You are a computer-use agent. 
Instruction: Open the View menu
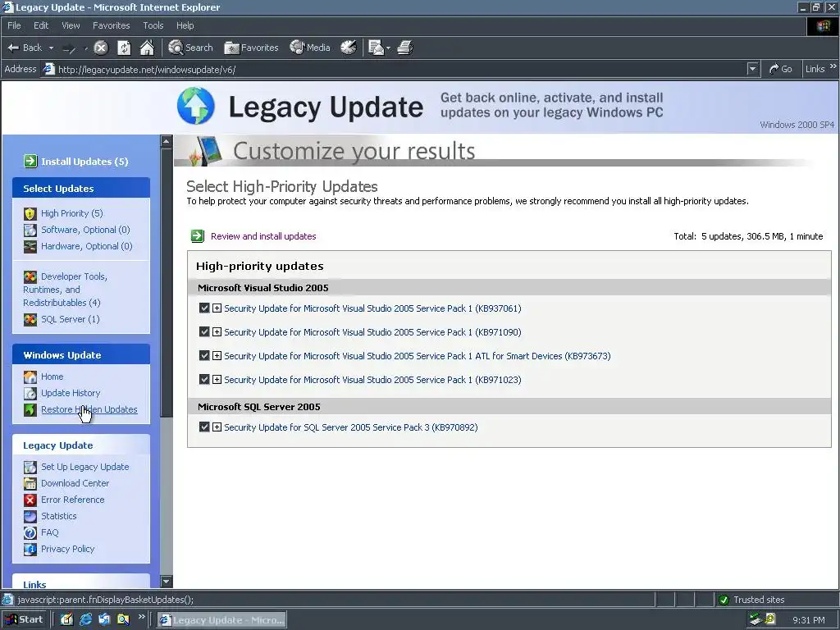tap(71, 25)
